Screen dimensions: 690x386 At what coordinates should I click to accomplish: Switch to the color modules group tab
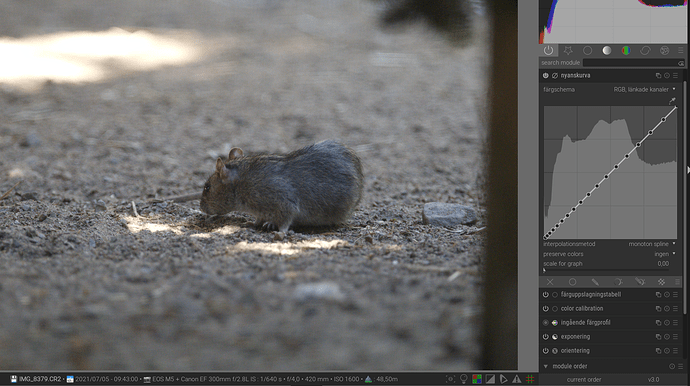coord(626,51)
